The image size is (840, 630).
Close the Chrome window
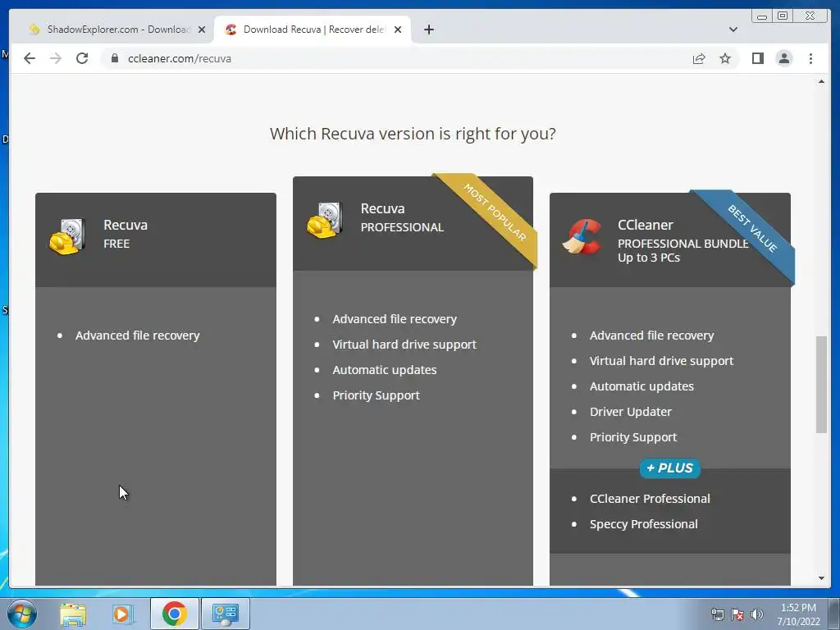[x=810, y=16]
